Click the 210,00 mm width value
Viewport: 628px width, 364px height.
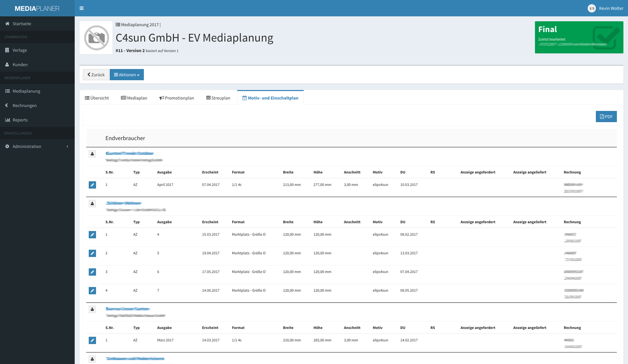click(292, 340)
